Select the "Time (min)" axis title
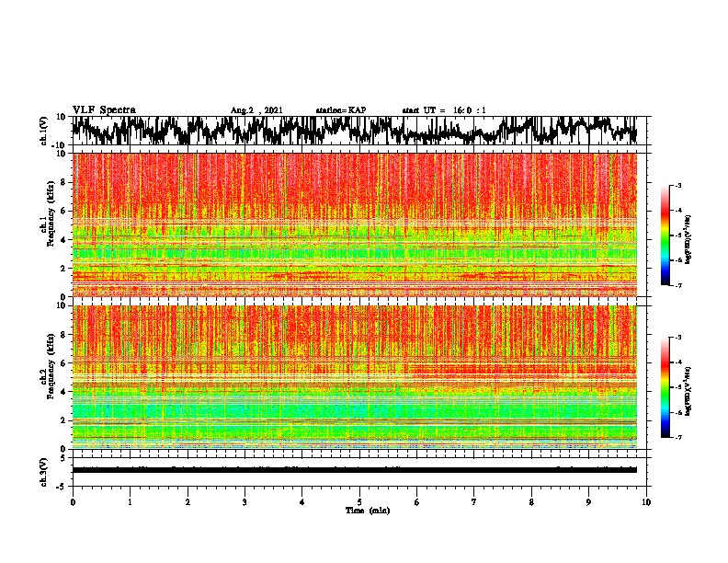728x563 pixels. pos(368,511)
